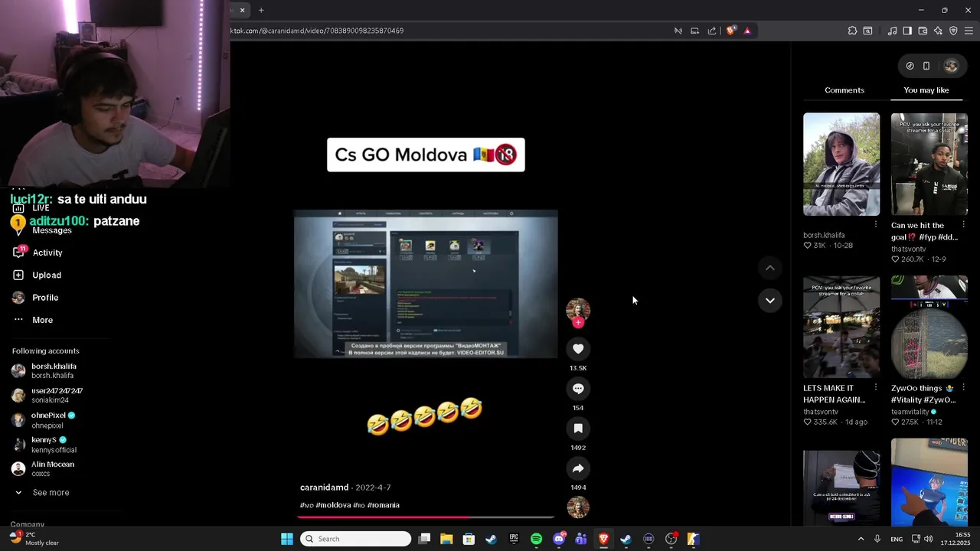Toggle the browser sidebar panel icon
980x551 pixels.
[x=907, y=31]
